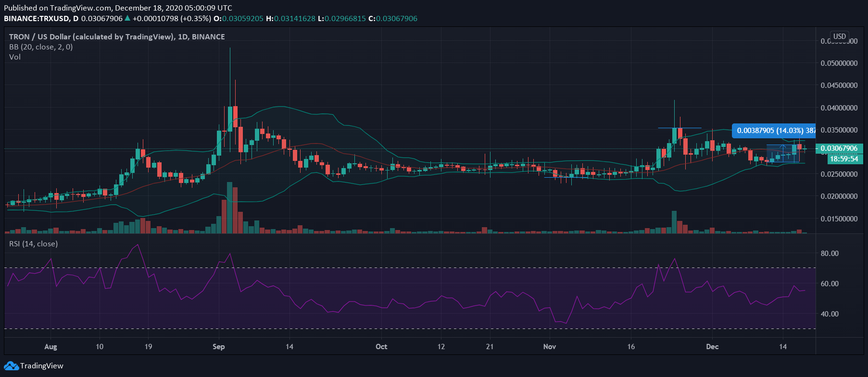Click the 14 date label after Sep
The image size is (868, 377).
pyautogui.click(x=289, y=347)
